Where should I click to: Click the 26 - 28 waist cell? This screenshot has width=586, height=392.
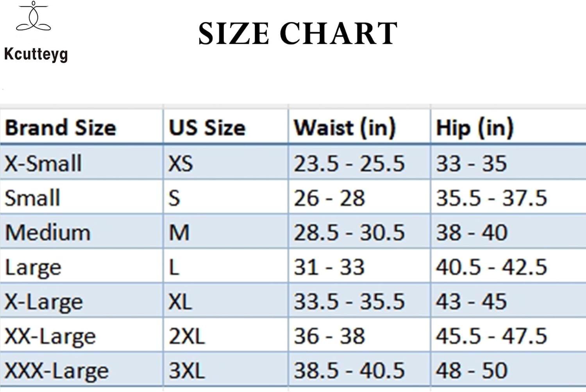tap(329, 198)
